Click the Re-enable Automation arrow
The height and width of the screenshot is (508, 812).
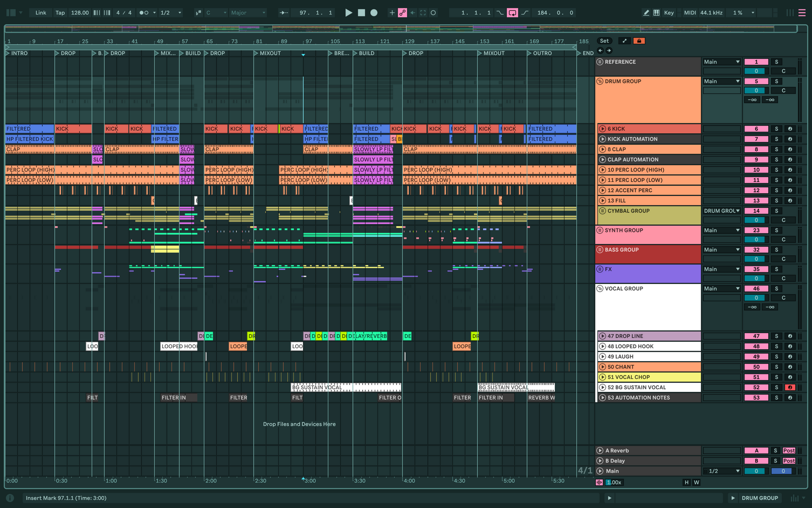[x=413, y=13]
